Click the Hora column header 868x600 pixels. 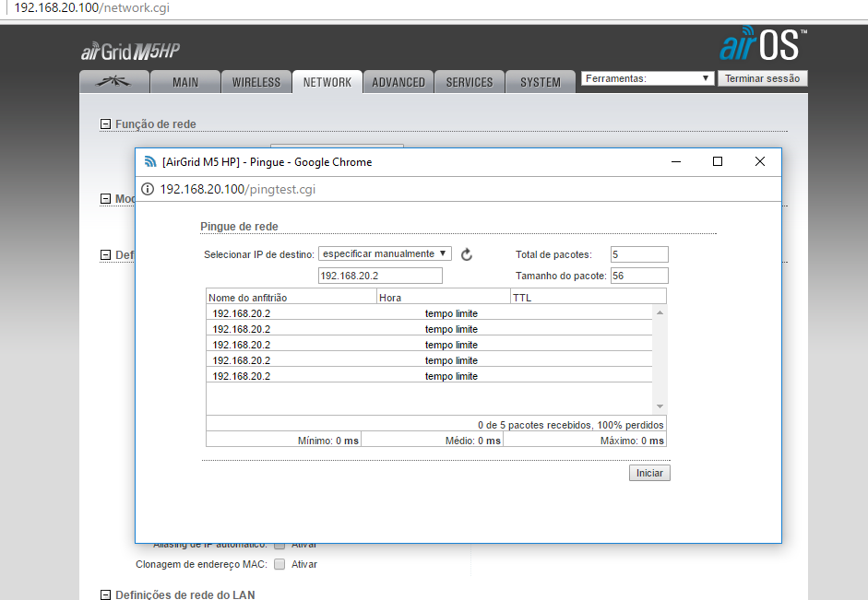(444, 297)
